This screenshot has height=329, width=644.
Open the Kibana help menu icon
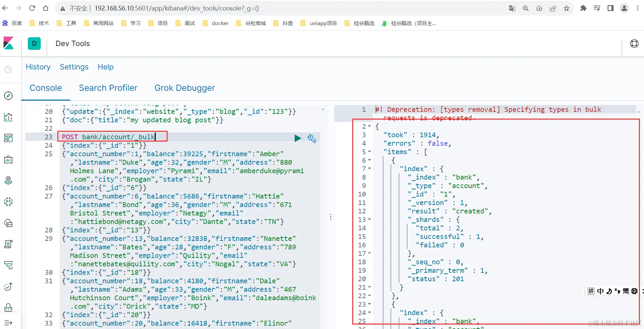634,43
